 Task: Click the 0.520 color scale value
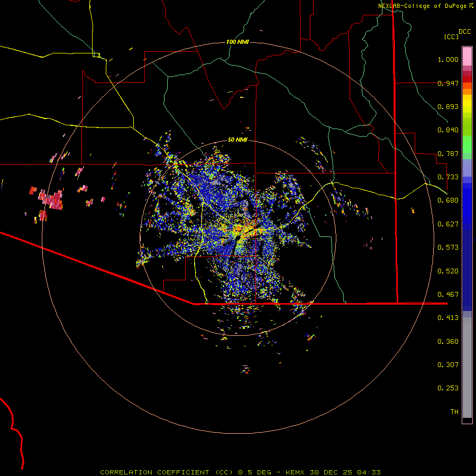click(448, 271)
